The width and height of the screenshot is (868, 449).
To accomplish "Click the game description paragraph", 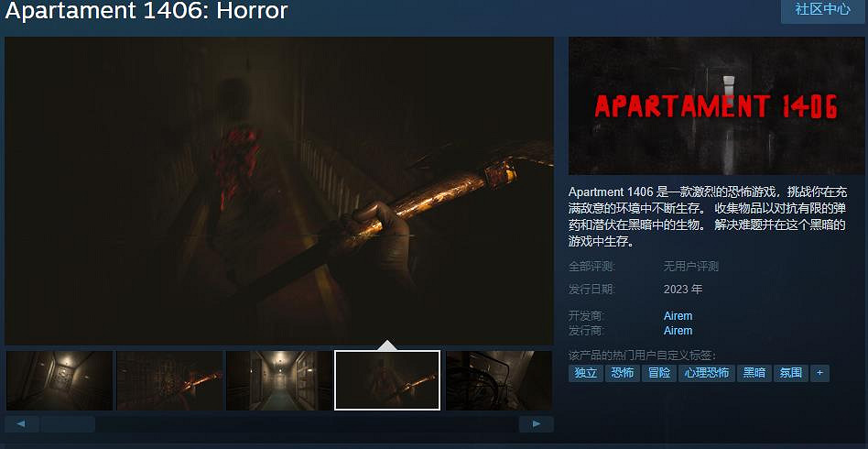I will tap(708, 217).
